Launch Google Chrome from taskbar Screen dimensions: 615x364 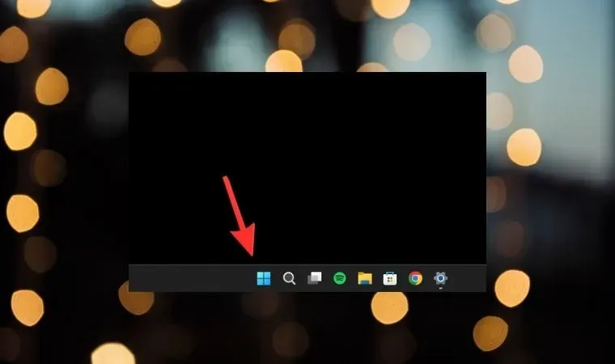pyautogui.click(x=415, y=278)
